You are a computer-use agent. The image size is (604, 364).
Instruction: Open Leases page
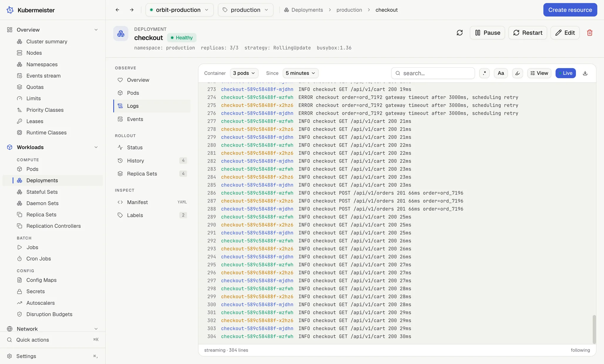pos(35,121)
